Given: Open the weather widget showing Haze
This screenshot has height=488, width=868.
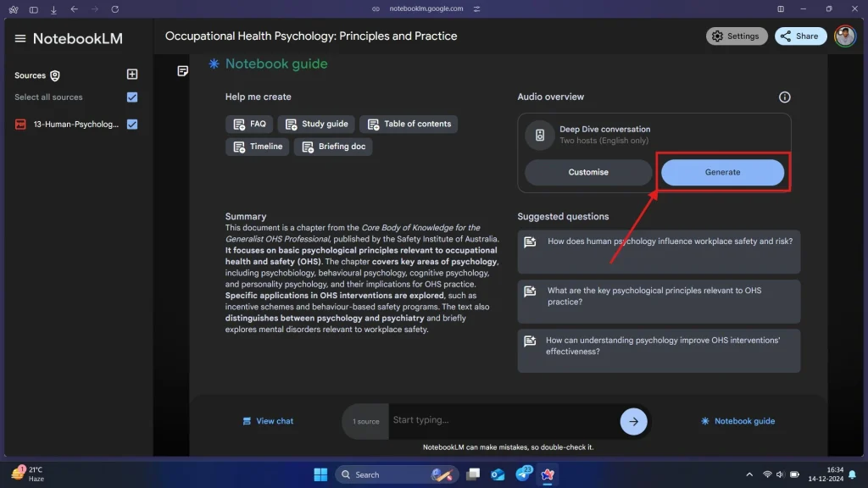Looking at the screenshot, I should (x=28, y=474).
